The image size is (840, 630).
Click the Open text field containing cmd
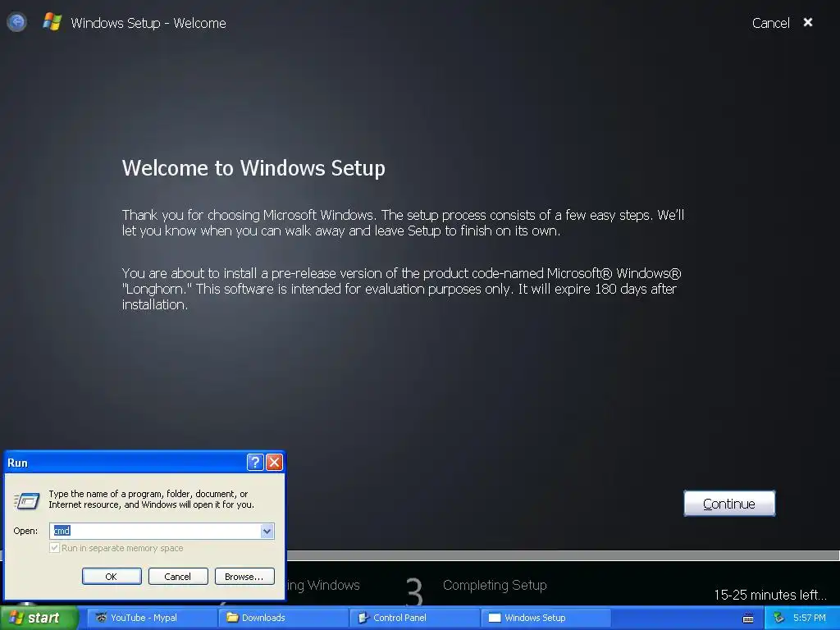pyautogui.click(x=155, y=531)
